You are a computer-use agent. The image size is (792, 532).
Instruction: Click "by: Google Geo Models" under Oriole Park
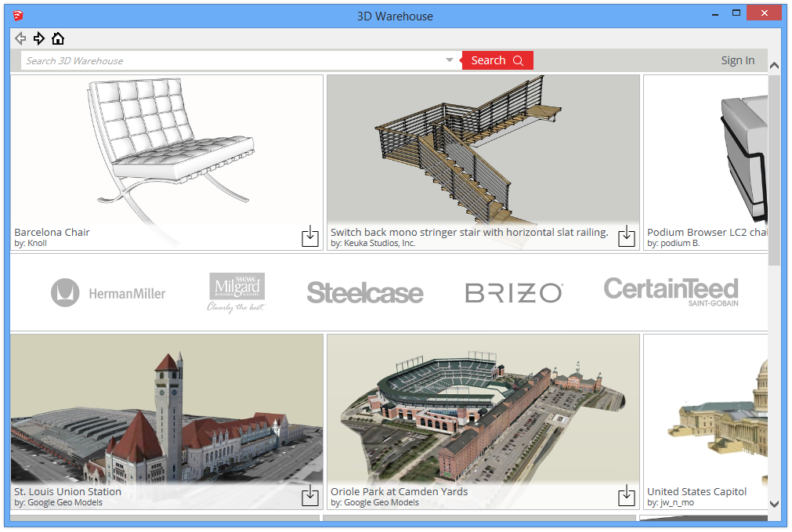[x=374, y=503]
